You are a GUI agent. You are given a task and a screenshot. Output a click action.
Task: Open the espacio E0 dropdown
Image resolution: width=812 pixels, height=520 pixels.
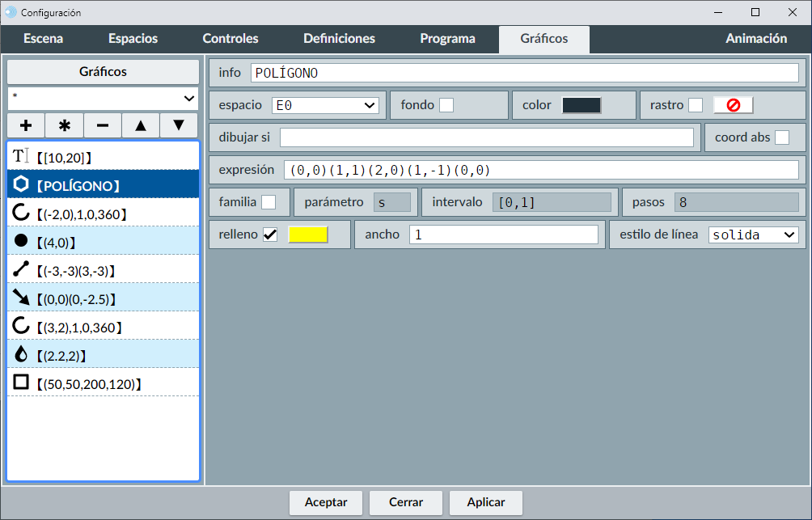coord(325,105)
